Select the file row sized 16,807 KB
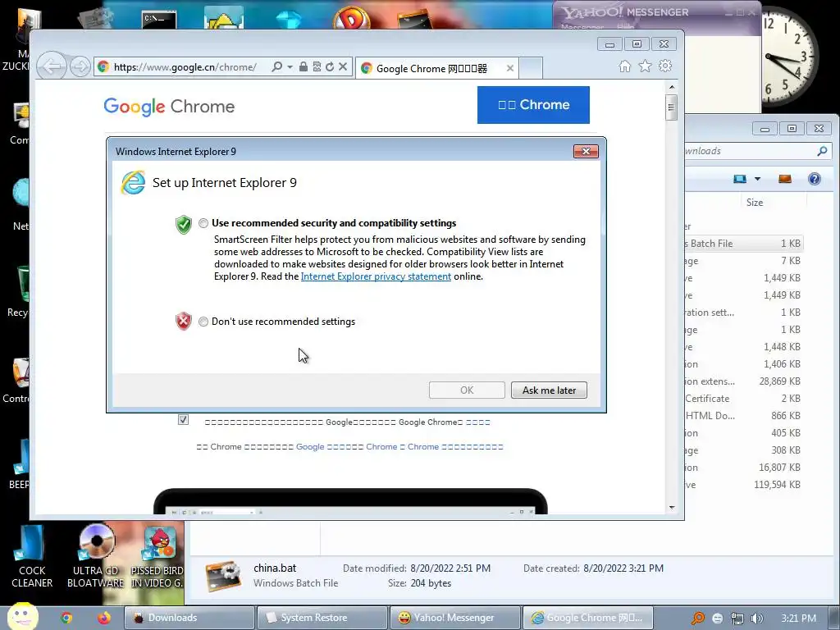Viewport: 840px width, 630px height. [x=743, y=468]
